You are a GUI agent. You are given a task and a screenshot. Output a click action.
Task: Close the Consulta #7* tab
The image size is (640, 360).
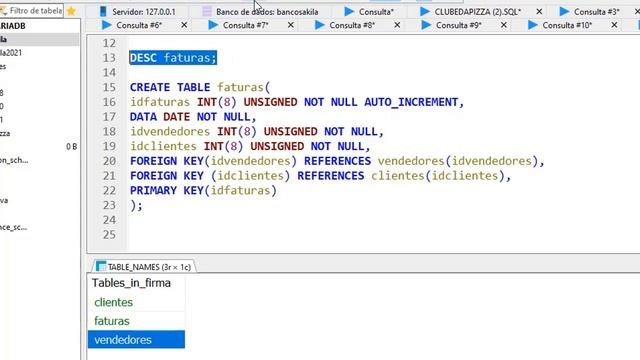291,25
